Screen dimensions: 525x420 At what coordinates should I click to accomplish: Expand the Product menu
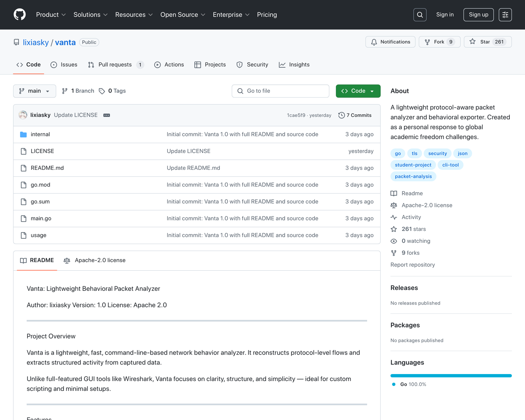(x=51, y=15)
